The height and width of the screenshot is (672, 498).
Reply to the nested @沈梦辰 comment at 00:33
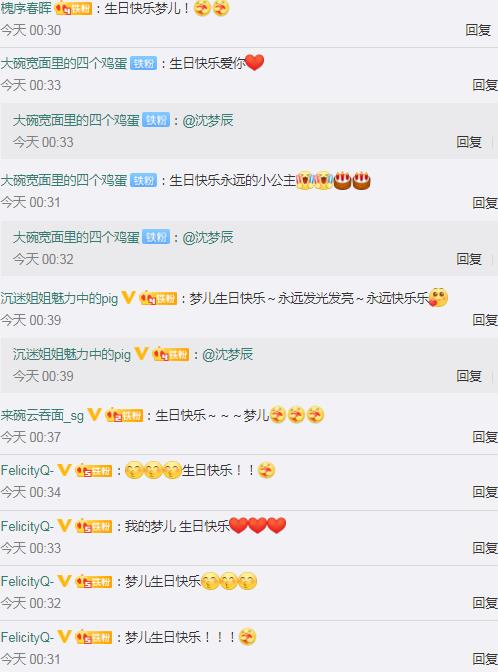(x=469, y=142)
